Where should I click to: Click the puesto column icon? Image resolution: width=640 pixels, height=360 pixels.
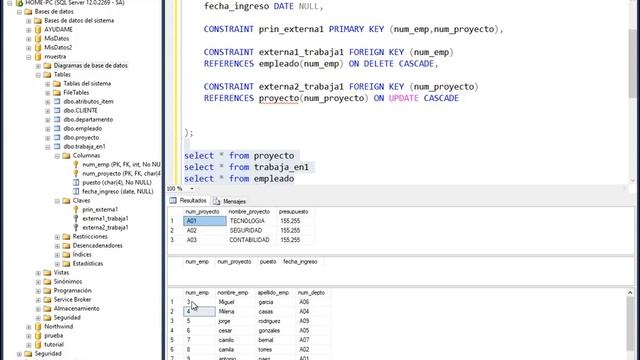[76, 182]
